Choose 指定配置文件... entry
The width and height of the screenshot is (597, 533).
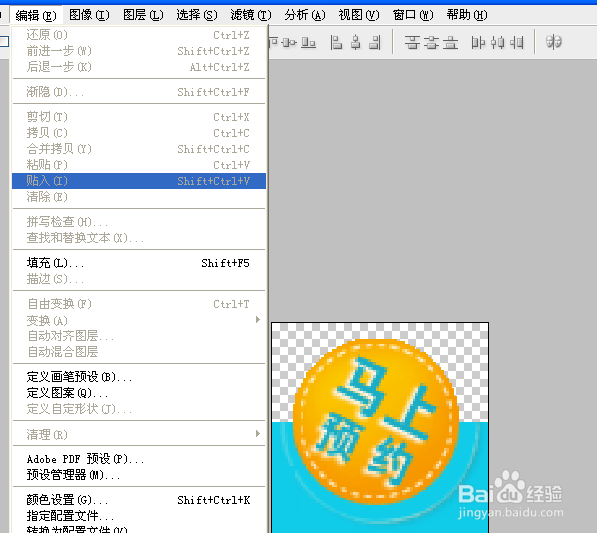[x=139, y=516]
